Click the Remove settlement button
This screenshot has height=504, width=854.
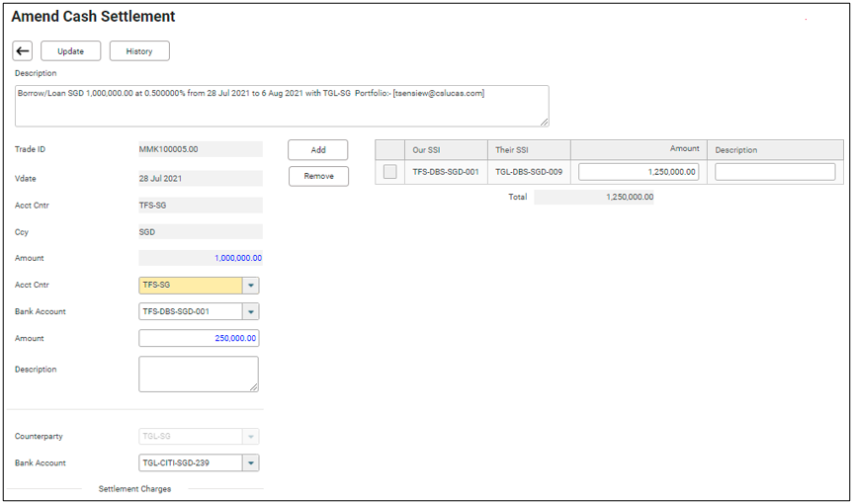point(318,177)
